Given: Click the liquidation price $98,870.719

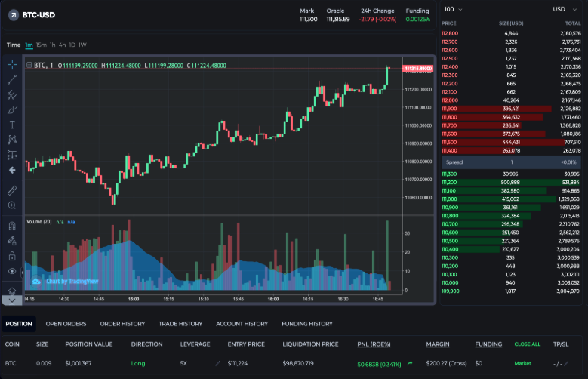Looking at the screenshot, I should point(298,363).
